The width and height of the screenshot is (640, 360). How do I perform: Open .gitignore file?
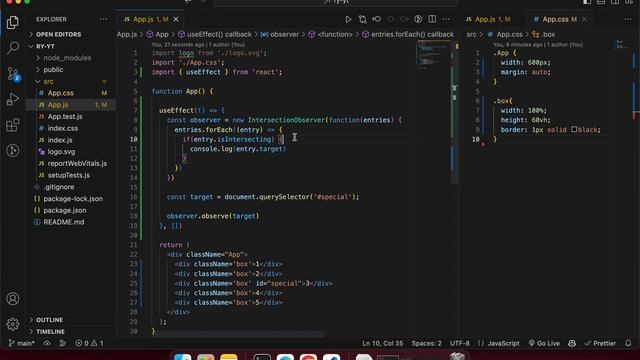[59, 187]
